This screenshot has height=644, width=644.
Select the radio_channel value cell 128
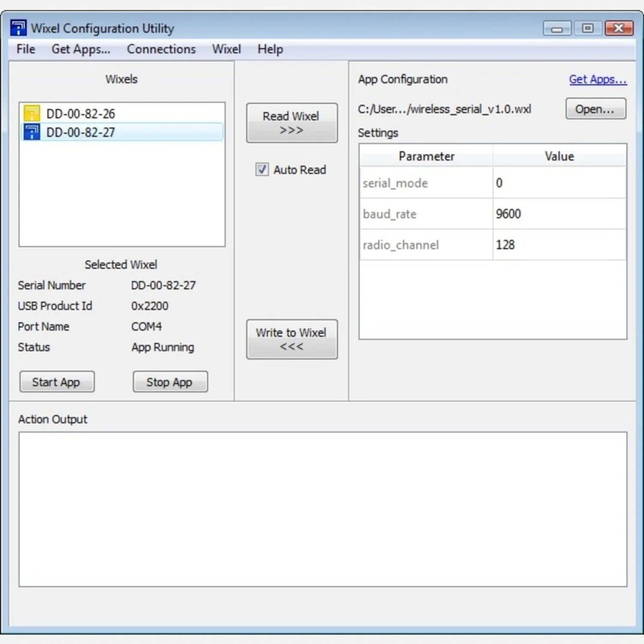(x=559, y=245)
